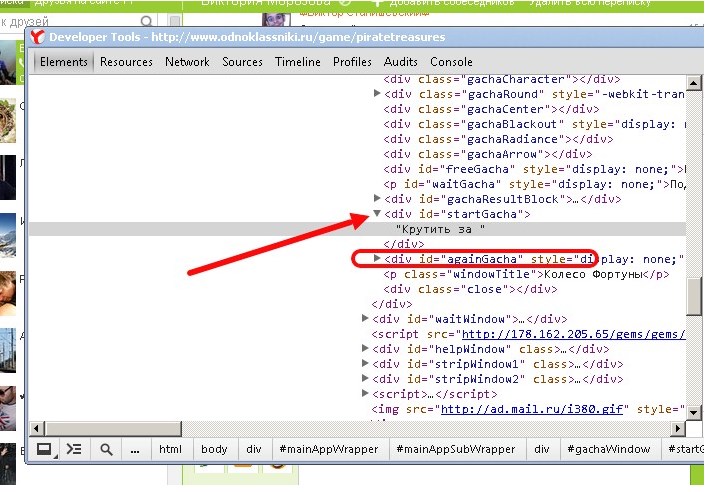705x492 pixels.
Task: Expand the collapsed script node
Action: point(365,393)
